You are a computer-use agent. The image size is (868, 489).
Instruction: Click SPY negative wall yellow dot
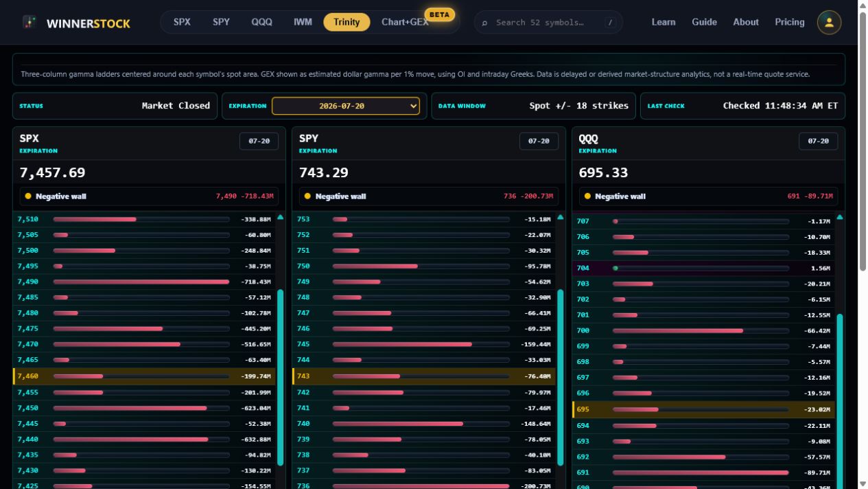click(307, 196)
